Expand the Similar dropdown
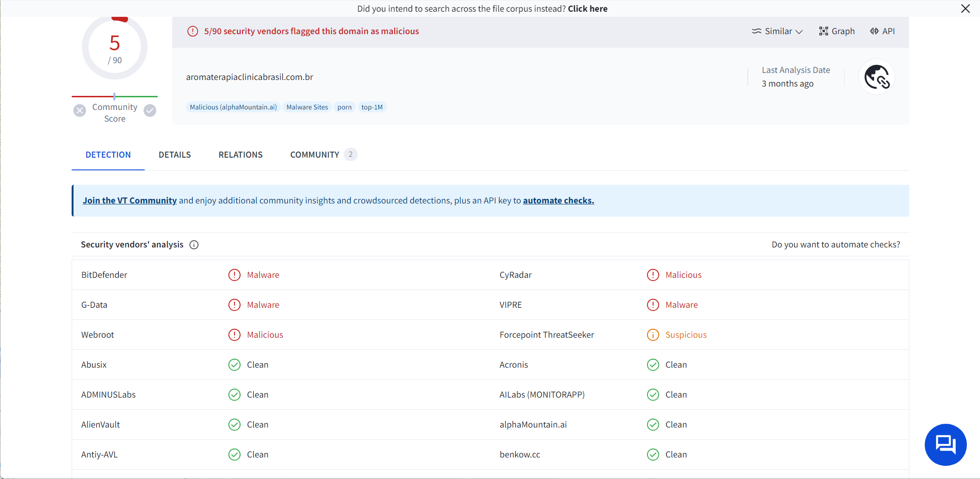 pos(776,31)
